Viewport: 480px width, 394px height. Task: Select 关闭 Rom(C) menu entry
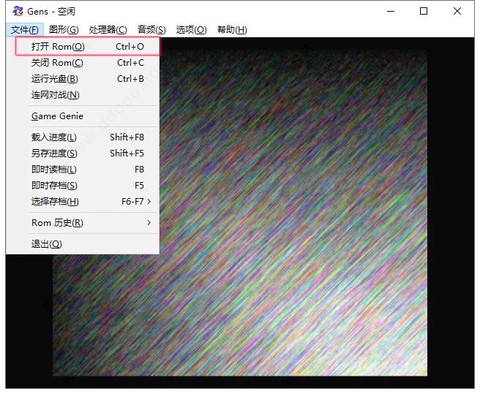pos(87,63)
